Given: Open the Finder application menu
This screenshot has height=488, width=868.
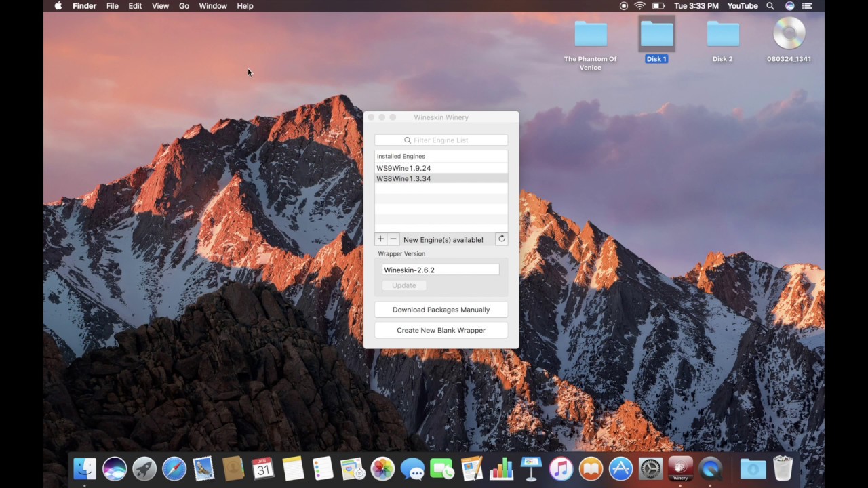Looking at the screenshot, I should click(x=85, y=6).
